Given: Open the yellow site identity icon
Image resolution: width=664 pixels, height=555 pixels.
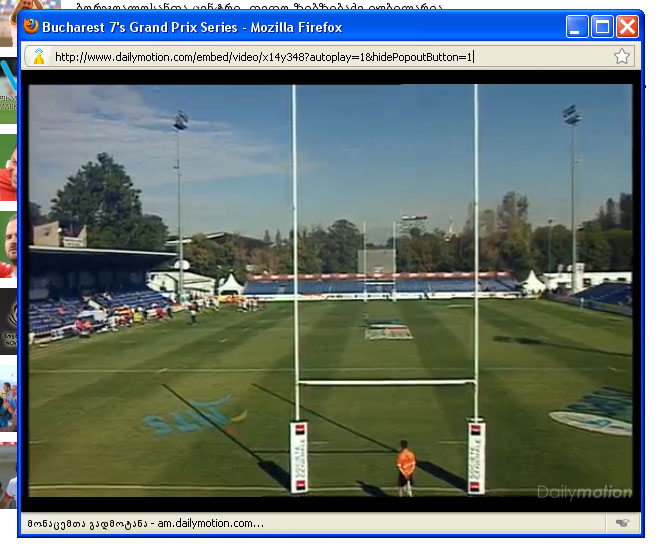Looking at the screenshot, I should (39, 56).
